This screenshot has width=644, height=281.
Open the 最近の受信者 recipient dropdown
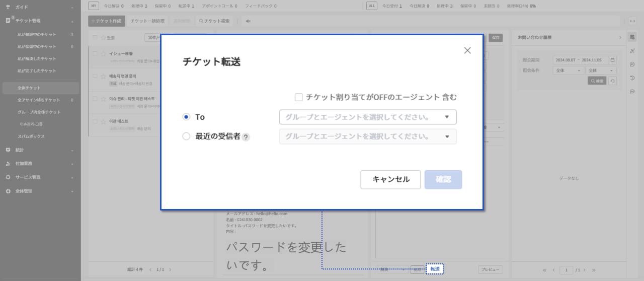pos(368,136)
